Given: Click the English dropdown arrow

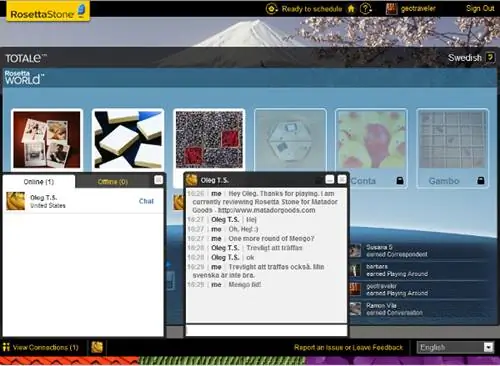Looking at the screenshot, I should [x=488, y=348].
